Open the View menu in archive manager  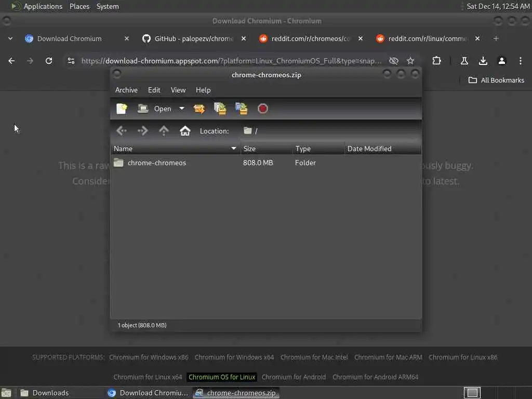[178, 90]
